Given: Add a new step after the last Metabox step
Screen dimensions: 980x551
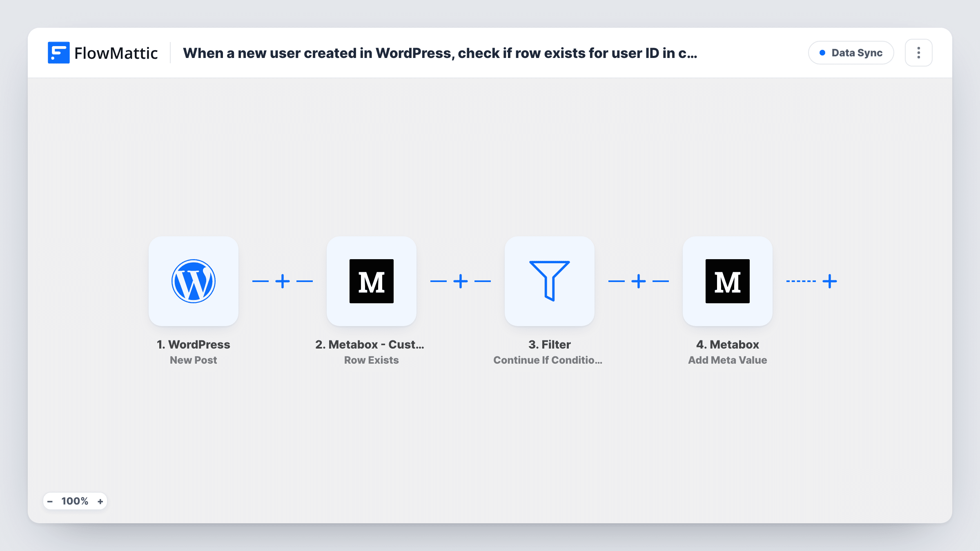Looking at the screenshot, I should tap(830, 281).
